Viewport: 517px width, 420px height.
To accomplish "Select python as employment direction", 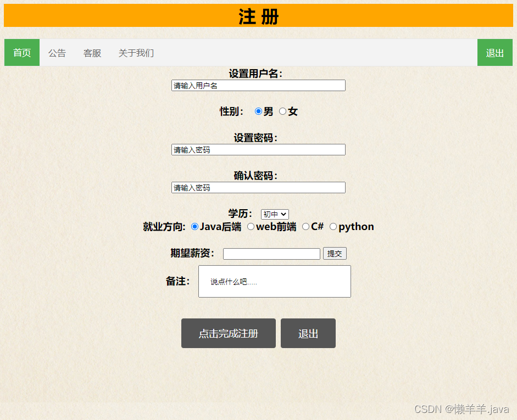I will 333,226.
